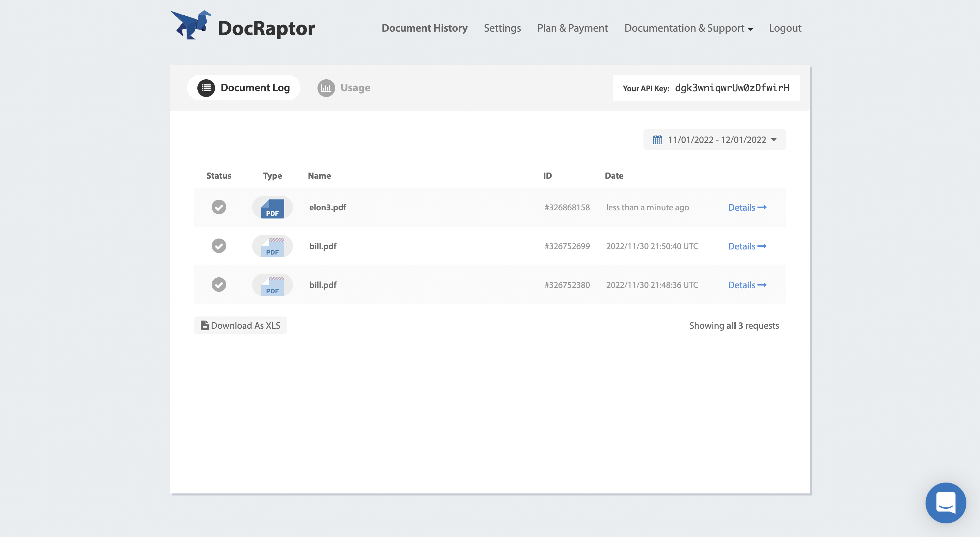Click the Download As XLS button
The width and height of the screenshot is (980, 537).
point(240,325)
